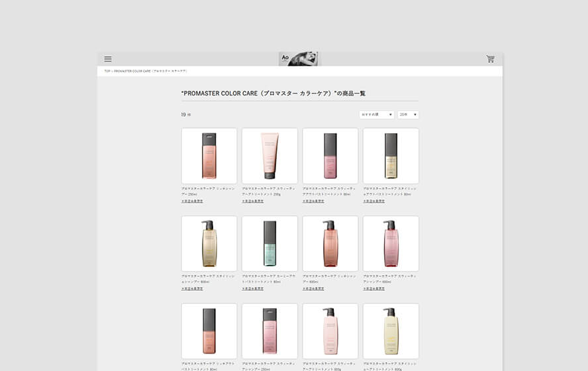
Task: Go to TOP in the breadcrumb
Action: 107,71
